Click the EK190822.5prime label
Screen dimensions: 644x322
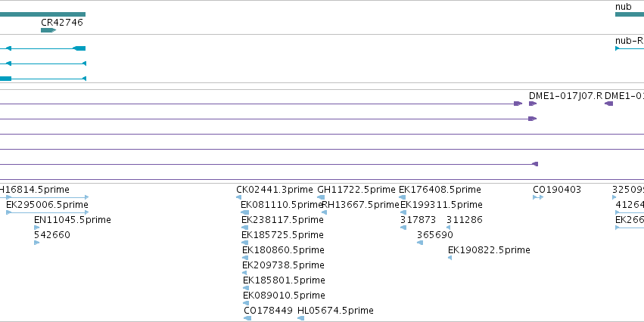(489, 250)
